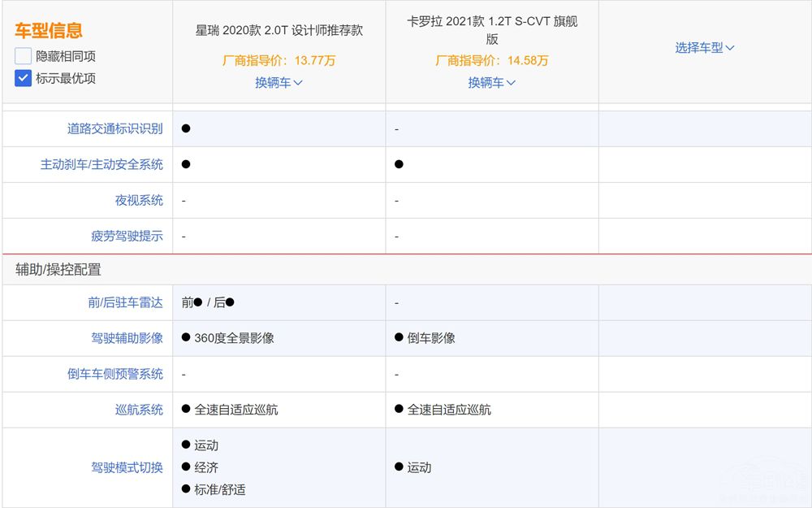Click 倒车车侧预警系统 row label
This screenshot has height=508, width=812.
click(114, 374)
